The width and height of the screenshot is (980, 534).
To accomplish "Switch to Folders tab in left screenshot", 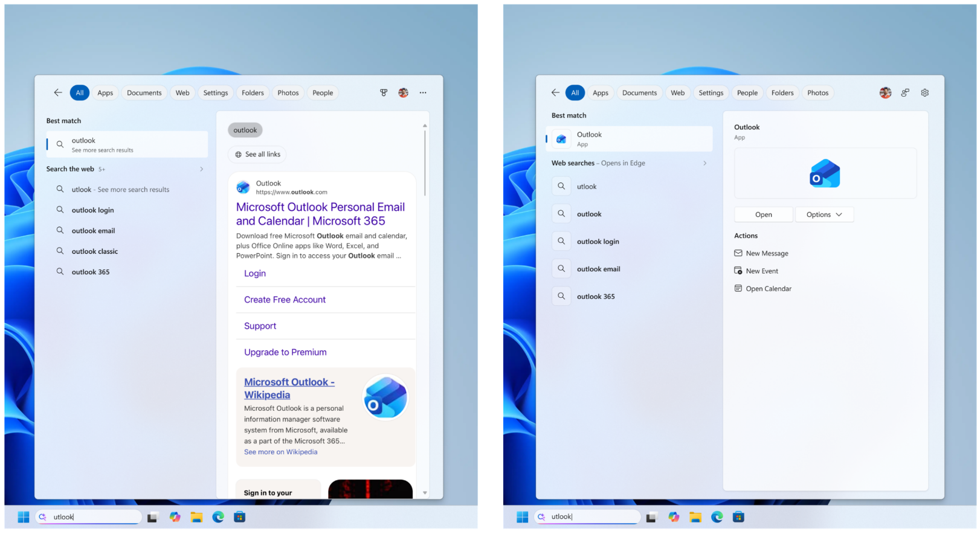I will point(253,92).
